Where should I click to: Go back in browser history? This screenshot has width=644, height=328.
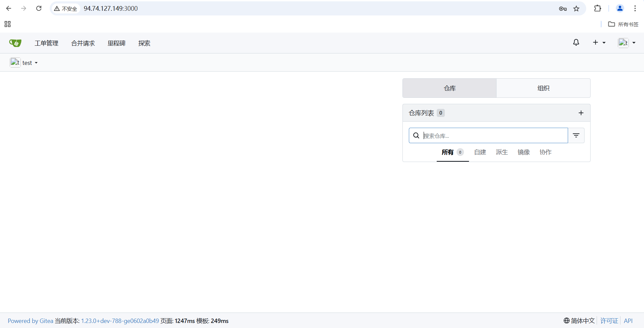pos(9,8)
